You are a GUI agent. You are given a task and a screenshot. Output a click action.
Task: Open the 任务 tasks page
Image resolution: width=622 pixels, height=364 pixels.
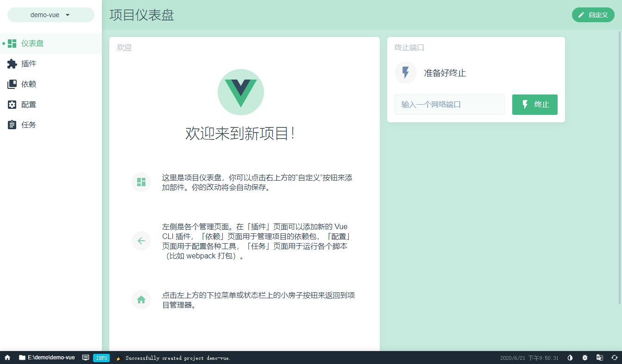pyautogui.click(x=51, y=125)
